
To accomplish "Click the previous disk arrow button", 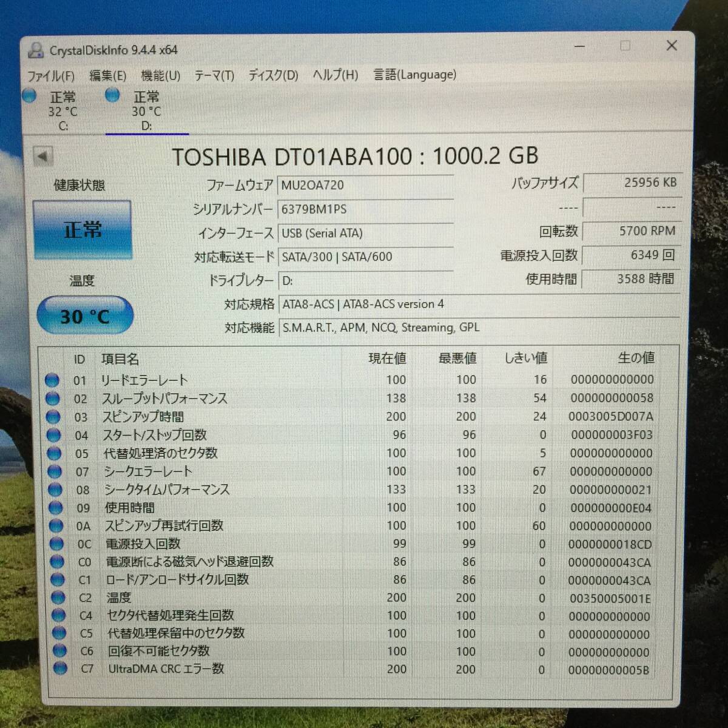I will (42, 157).
